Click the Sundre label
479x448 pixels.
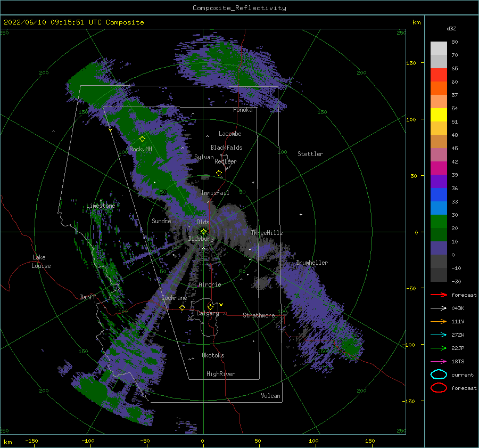161,221
